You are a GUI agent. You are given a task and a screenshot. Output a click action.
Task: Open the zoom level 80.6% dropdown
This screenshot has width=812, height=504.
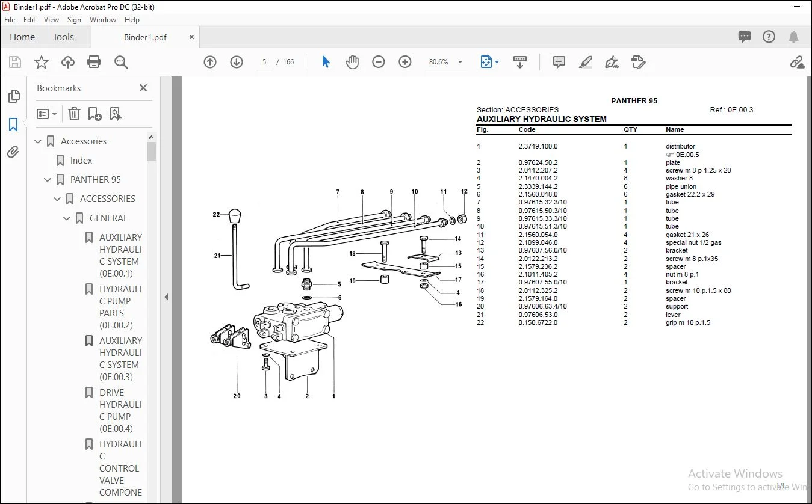point(460,62)
